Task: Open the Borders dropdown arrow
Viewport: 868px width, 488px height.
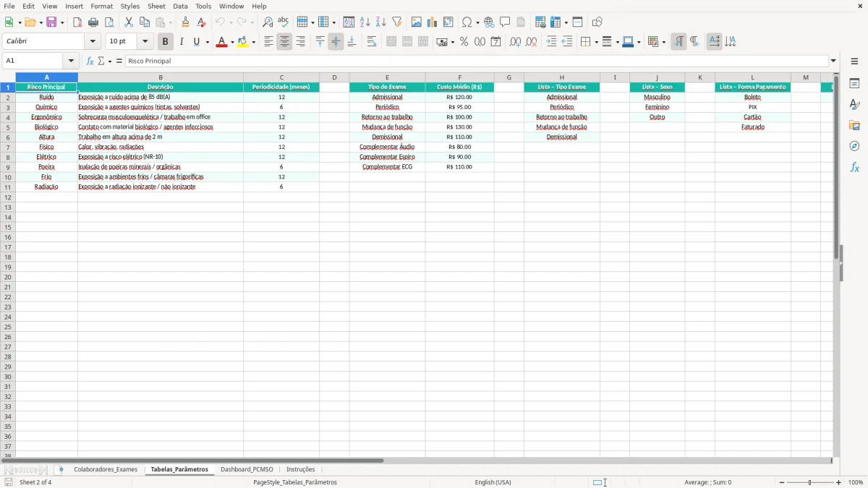Action: point(595,42)
